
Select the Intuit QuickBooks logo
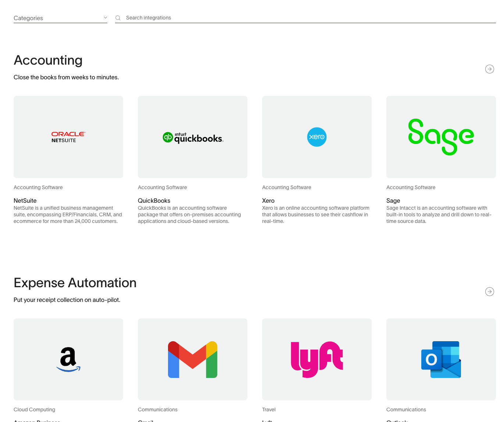[192, 137]
